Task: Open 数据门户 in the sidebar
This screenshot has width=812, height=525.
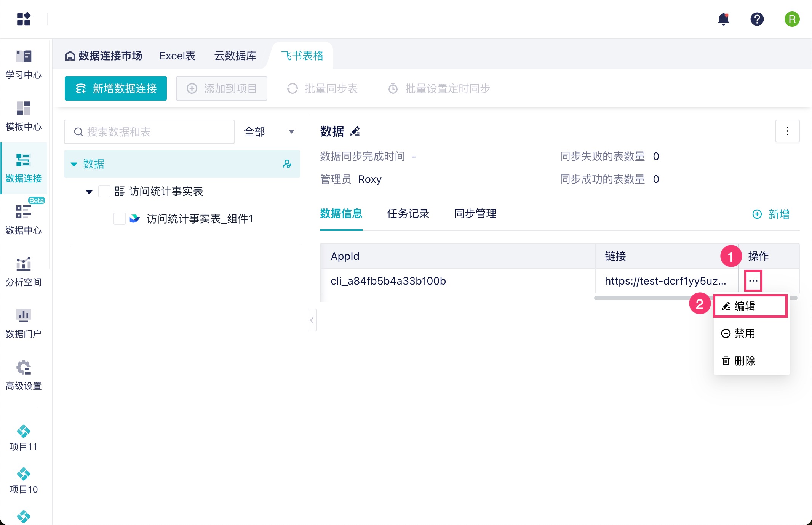Action: coord(24,323)
